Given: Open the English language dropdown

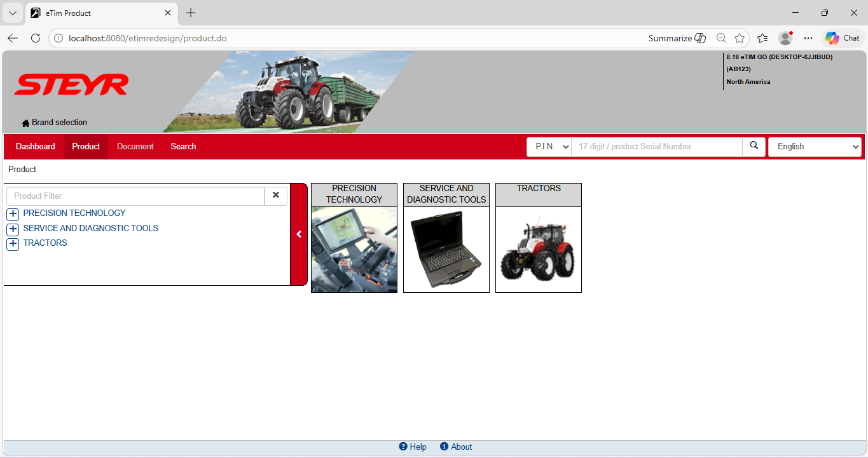Looking at the screenshot, I should [x=815, y=146].
